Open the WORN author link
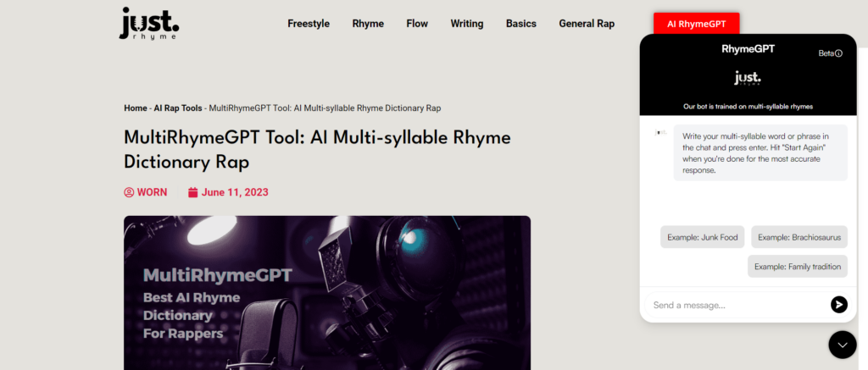Viewport: 868px width, 370px height. click(x=152, y=192)
